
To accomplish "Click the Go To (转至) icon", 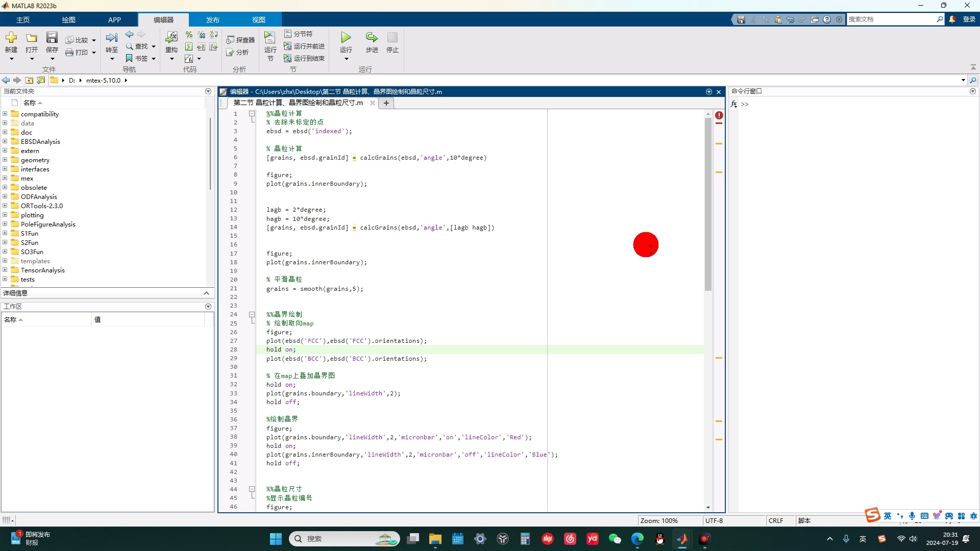I will coord(112,38).
